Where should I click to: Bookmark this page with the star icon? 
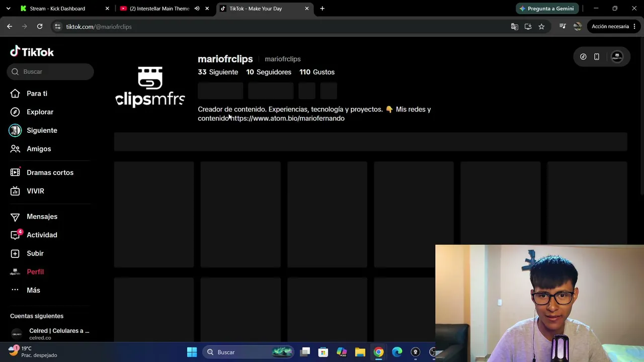click(541, 27)
